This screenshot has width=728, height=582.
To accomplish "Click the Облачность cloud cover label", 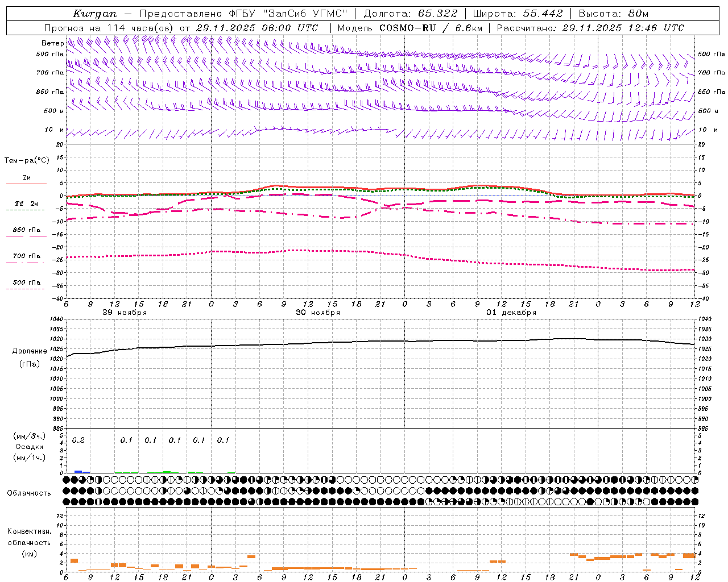I will click(x=29, y=493).
